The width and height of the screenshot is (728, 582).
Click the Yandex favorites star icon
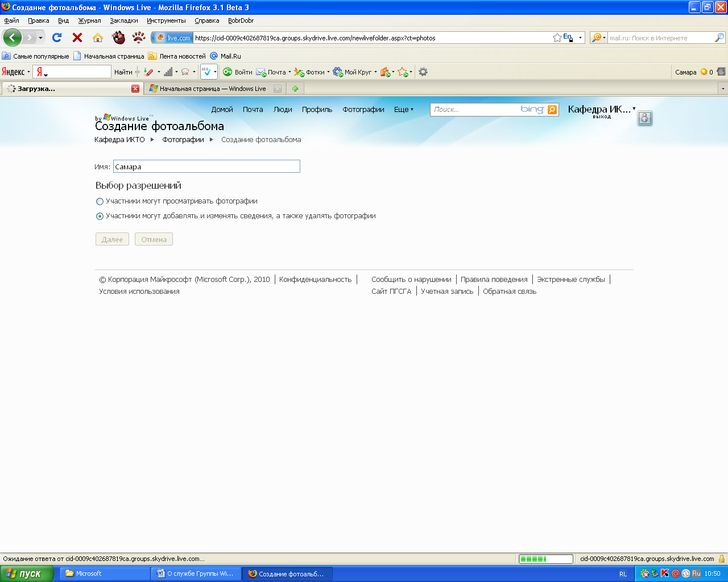pos(402,72)
